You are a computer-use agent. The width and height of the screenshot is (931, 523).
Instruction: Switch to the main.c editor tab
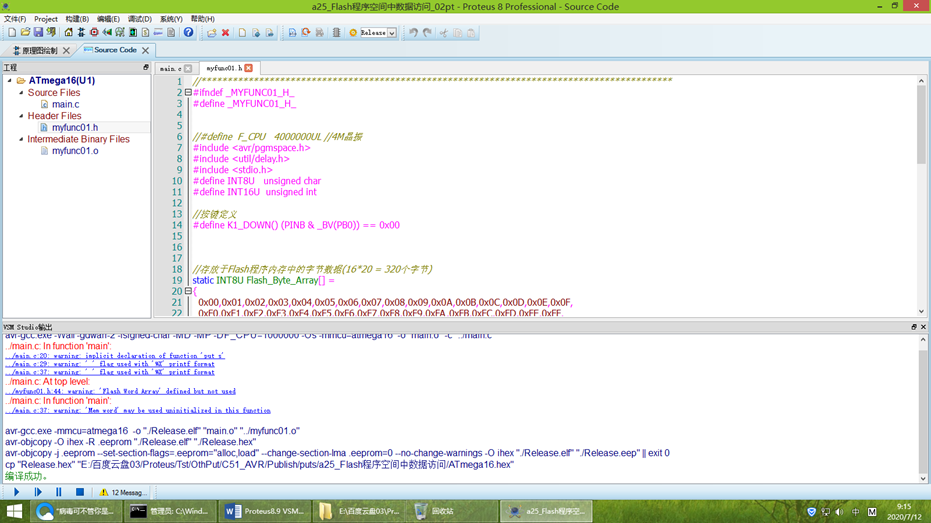(170, 68)
